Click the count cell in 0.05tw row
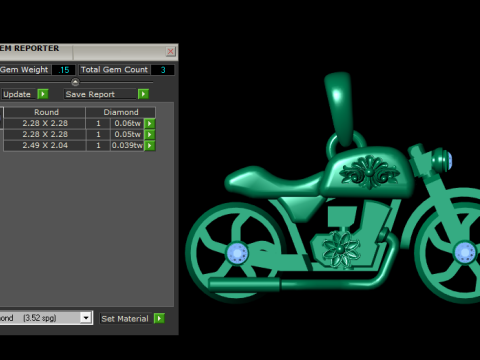 (98, 134)
